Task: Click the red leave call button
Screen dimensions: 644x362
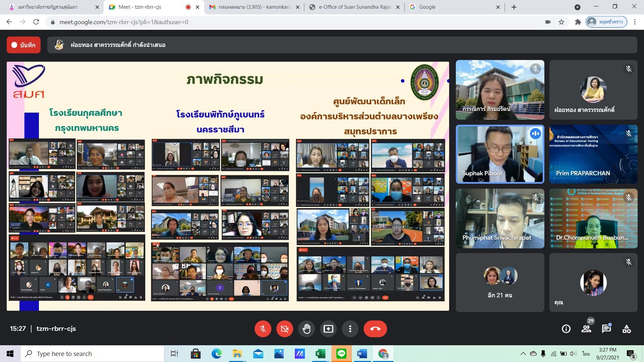Action: [375, 329]
